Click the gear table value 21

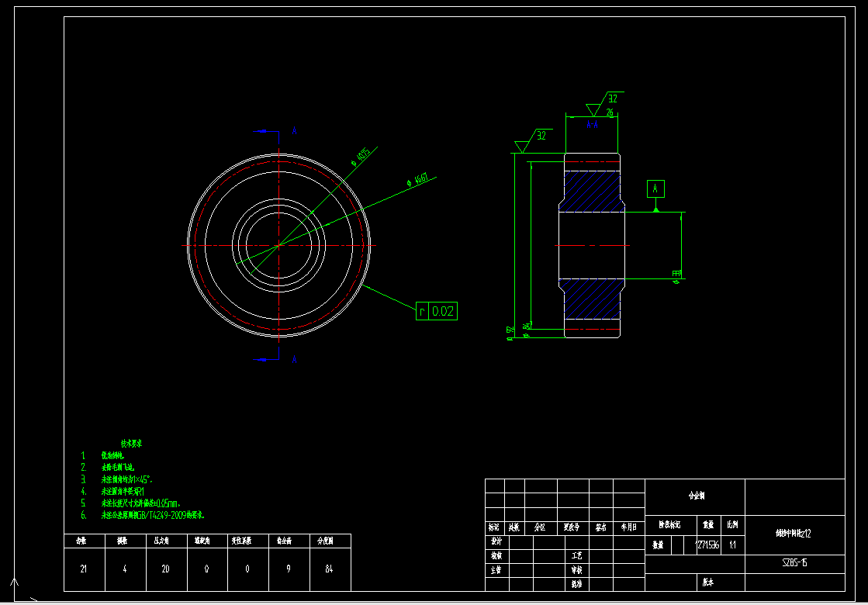point(84,569)
